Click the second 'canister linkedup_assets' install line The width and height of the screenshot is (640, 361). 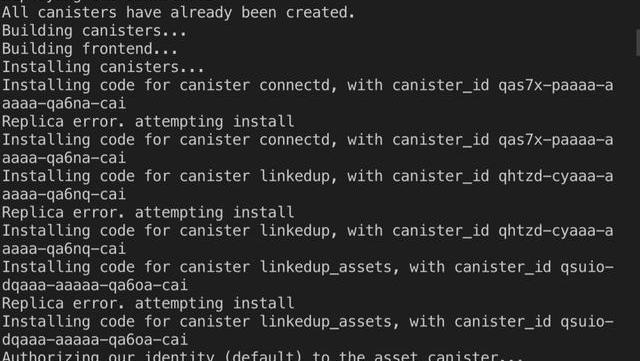pos(307,321)
